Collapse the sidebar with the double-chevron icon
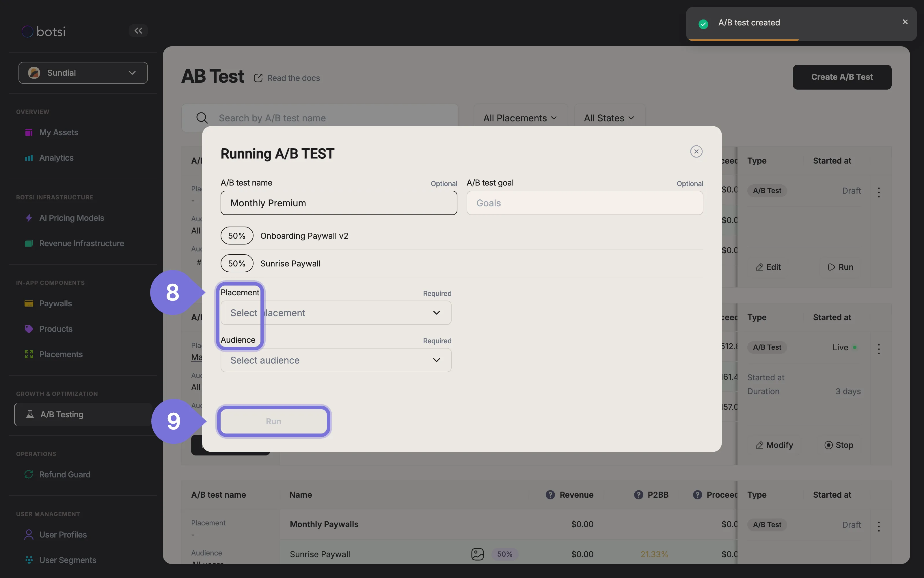The height and width of the screenshot is (578, 924). coord(138,31)
